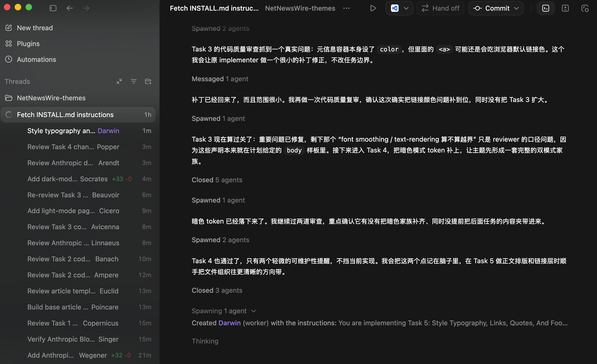Open the editor selector dropdown chevron
597x364 pixels.
click(407, 8)
